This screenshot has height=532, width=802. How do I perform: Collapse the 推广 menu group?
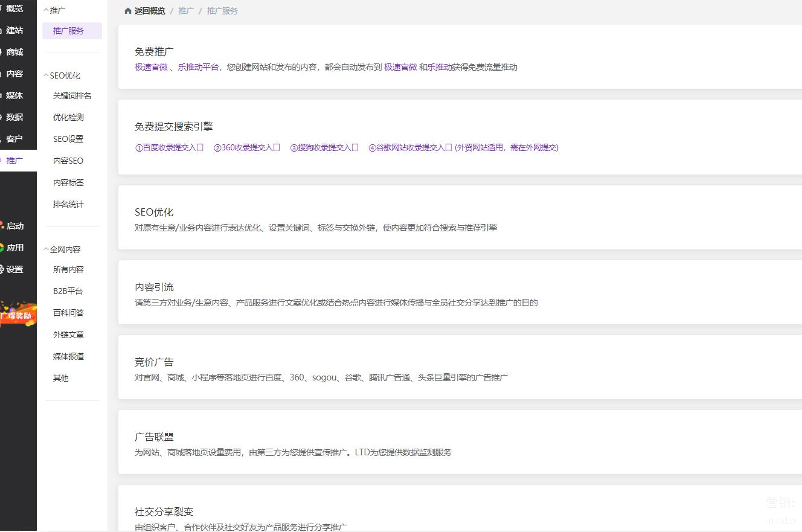pyautogui.click(x=55, y=10)
